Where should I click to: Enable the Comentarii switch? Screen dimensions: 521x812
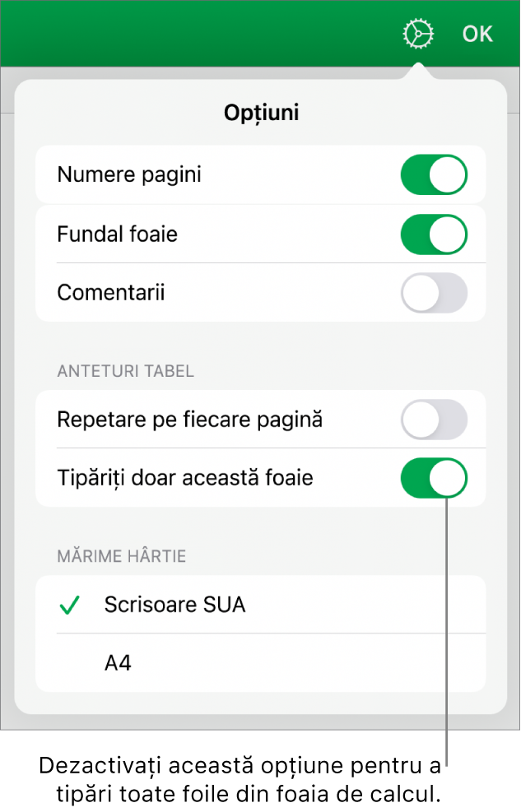[x=434, y=292]
